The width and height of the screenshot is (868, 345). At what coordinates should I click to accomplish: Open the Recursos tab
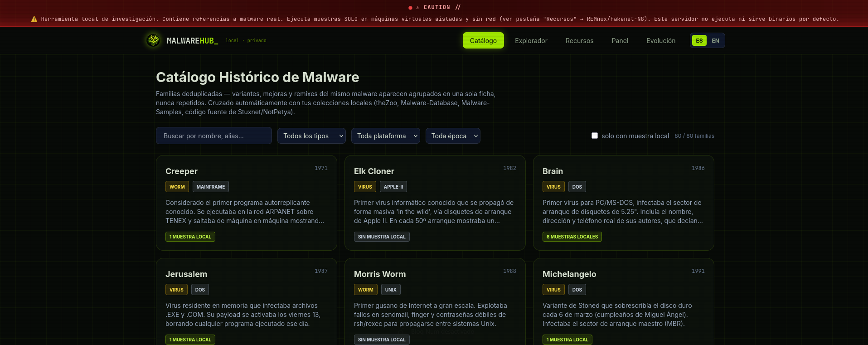[579, 40]
